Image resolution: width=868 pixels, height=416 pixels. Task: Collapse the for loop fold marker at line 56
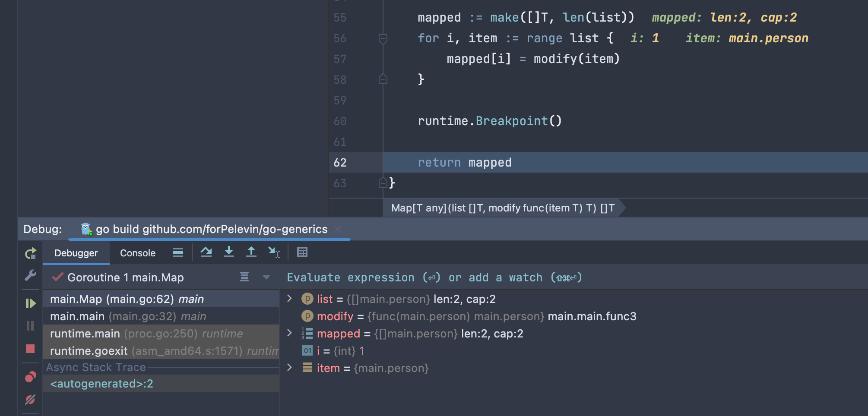tap(383, 39)
